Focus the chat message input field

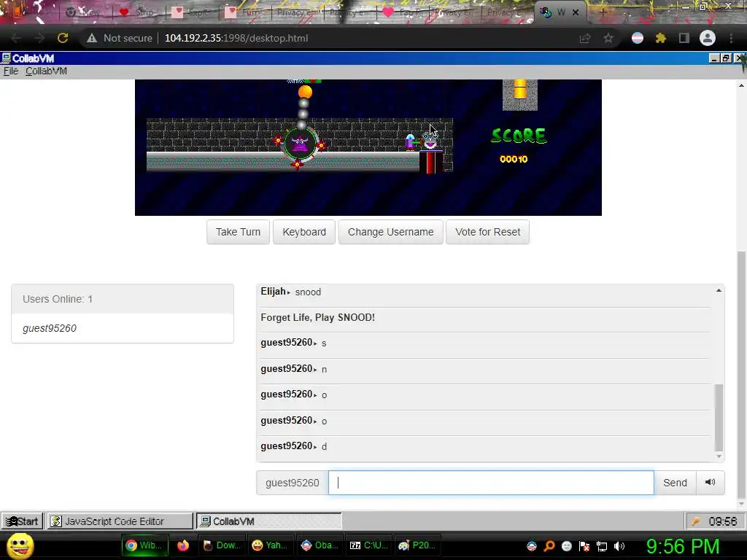click(x=491, y=483)
